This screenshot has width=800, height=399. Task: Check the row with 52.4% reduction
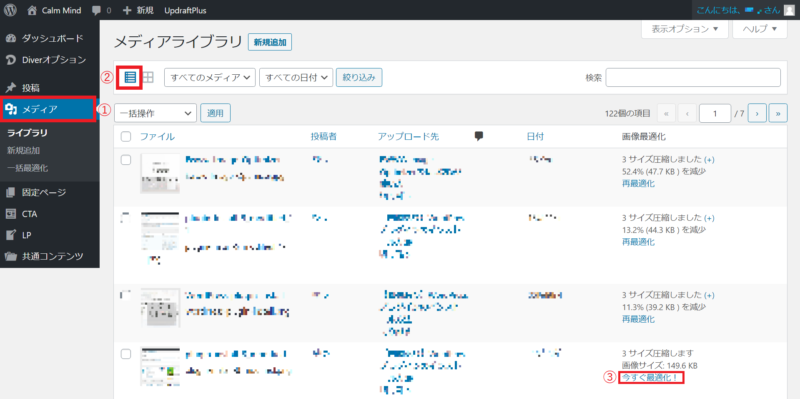click(x=126, y=160)
